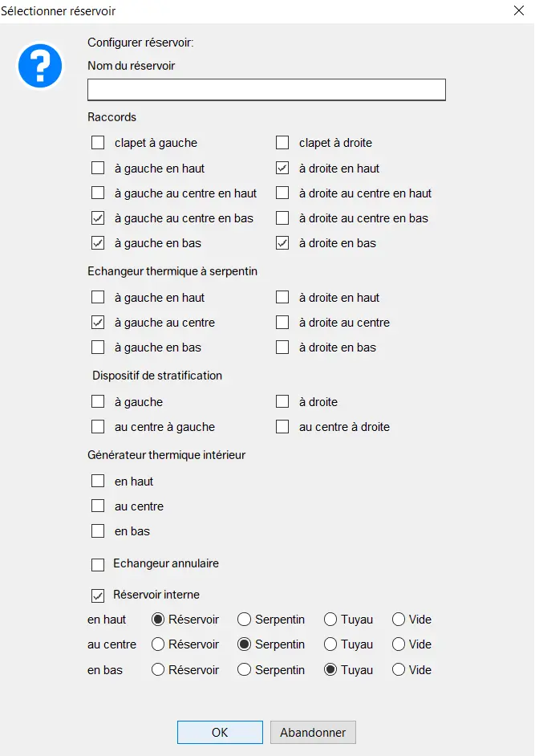Check serpentin à droite en bas
The image size is (535, 756).
(x=282, y=348)
